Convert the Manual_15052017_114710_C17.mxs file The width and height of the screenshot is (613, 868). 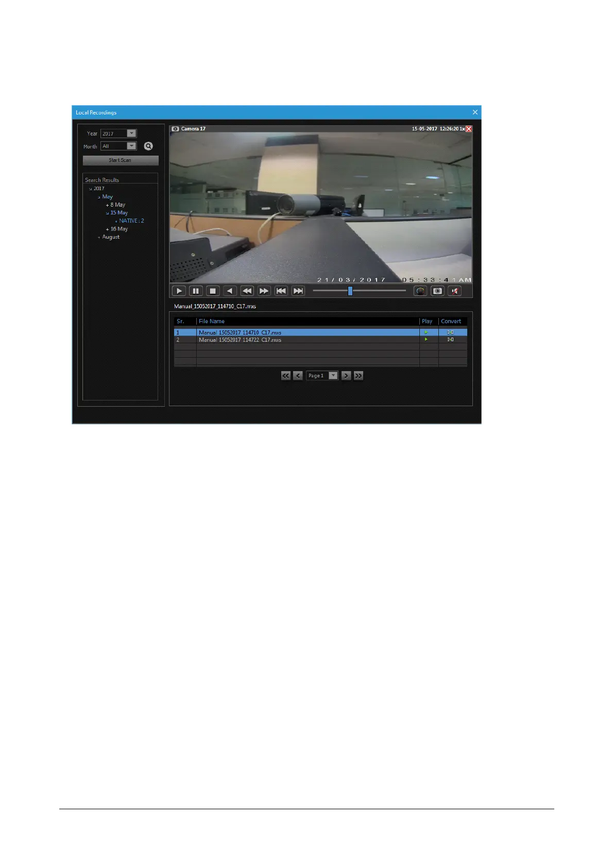450,332
